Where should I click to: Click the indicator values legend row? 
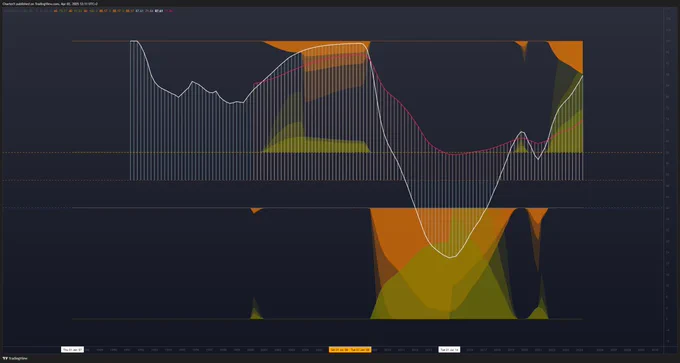(x=88, y=11)
